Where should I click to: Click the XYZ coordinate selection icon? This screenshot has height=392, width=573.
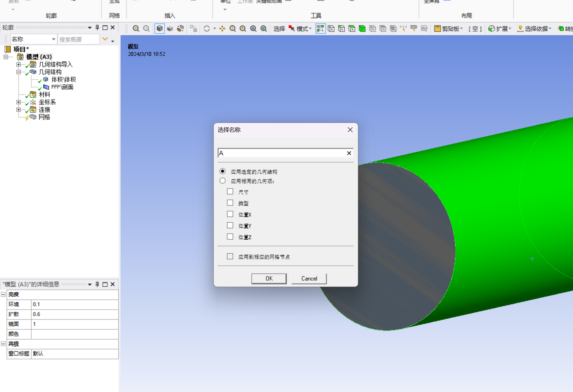pos(403,29)
